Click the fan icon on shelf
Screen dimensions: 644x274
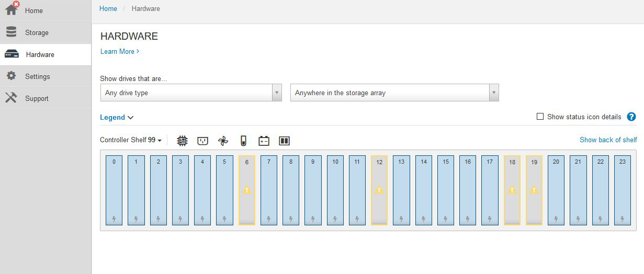click(223, 141)
